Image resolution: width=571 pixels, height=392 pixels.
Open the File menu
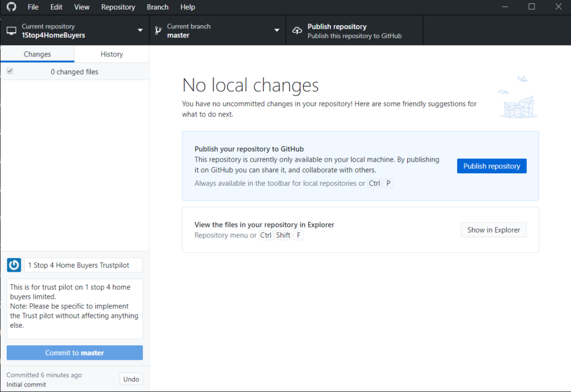[x=33, y=7]
